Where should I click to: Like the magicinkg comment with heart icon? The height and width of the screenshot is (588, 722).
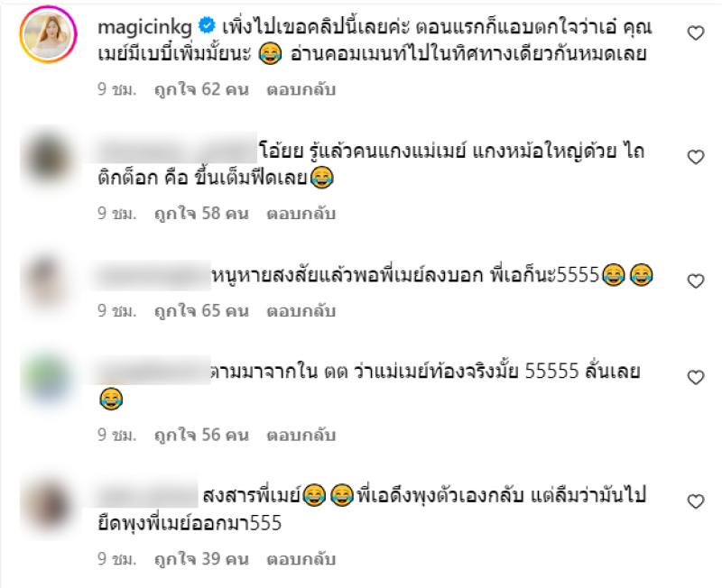[695, 33]
